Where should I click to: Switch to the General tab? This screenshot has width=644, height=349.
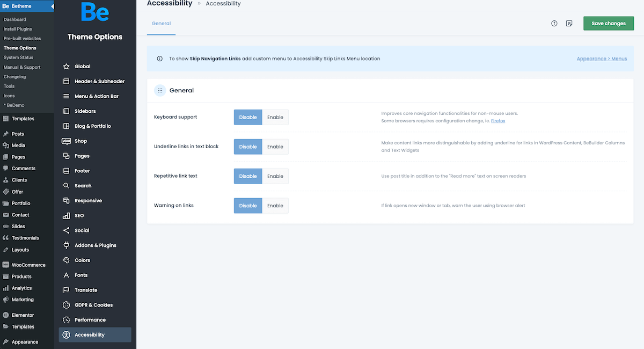click(x=161, y=24)
